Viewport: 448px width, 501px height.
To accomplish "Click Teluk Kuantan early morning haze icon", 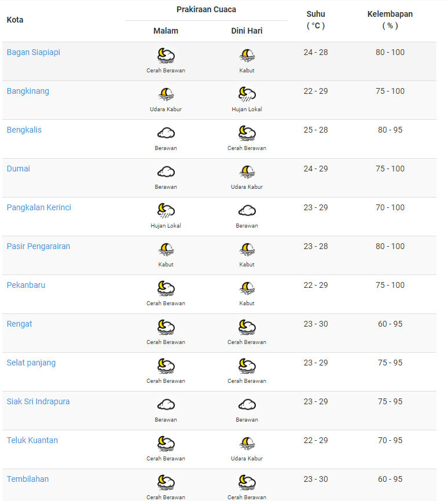I will click(x=247, y=444).
